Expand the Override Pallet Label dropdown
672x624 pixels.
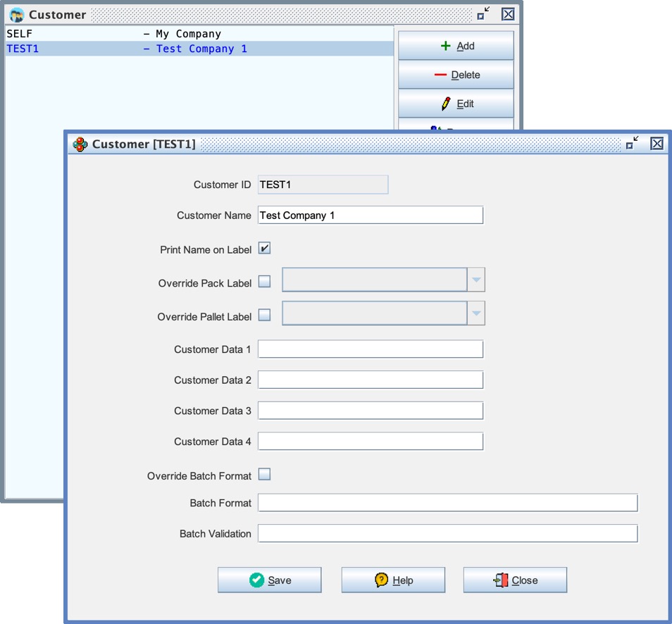tap(476, 313)
